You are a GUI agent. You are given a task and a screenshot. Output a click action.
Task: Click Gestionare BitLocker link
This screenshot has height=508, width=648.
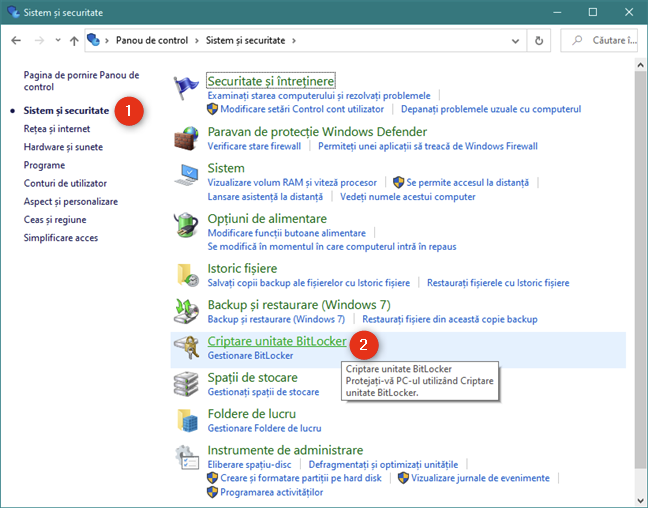[x=250, y=356]
